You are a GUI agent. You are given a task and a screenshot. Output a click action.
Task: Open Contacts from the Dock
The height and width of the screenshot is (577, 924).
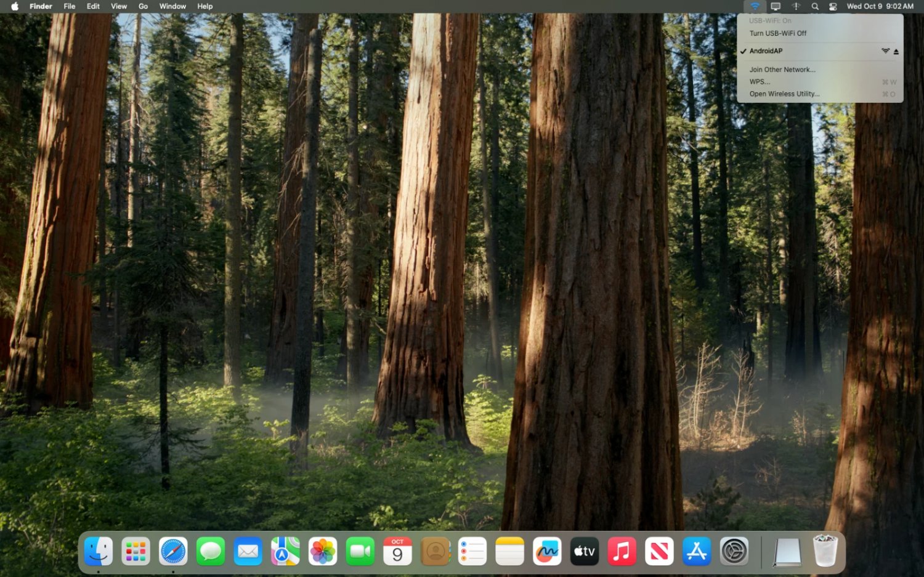point(435,551)
